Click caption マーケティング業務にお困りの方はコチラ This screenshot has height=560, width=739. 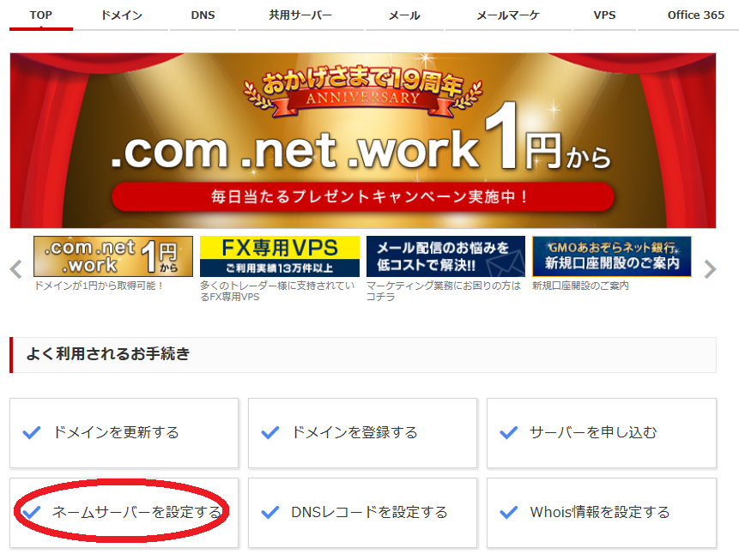tap(444, 291)
